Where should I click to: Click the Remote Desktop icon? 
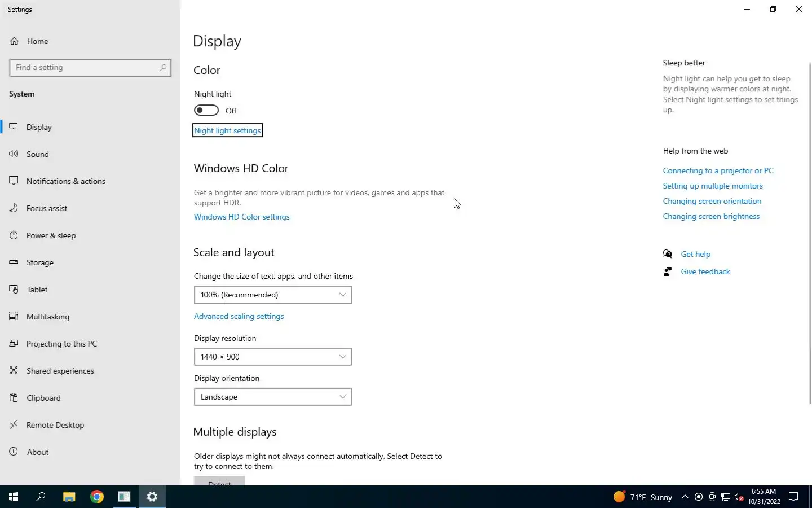coord(14,424)
